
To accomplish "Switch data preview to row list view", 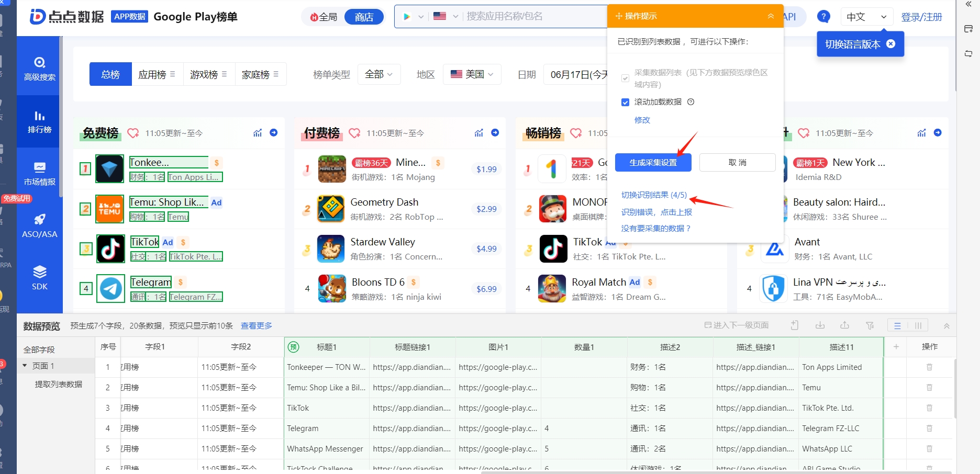I will point(897,325).
